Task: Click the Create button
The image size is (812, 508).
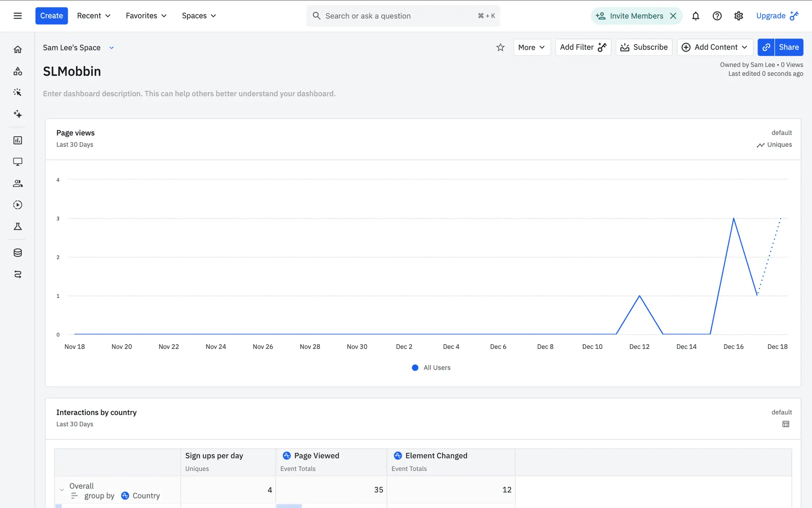Action: click(x=51, y=16)
